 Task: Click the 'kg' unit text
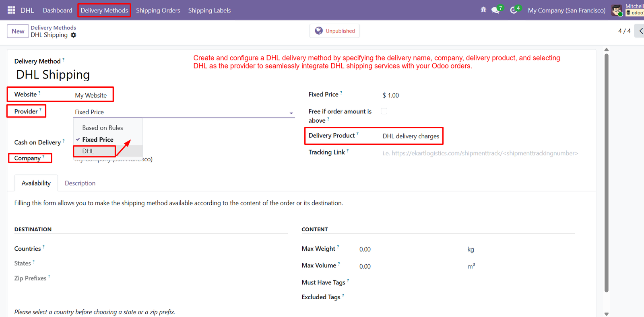pos(471,249)
